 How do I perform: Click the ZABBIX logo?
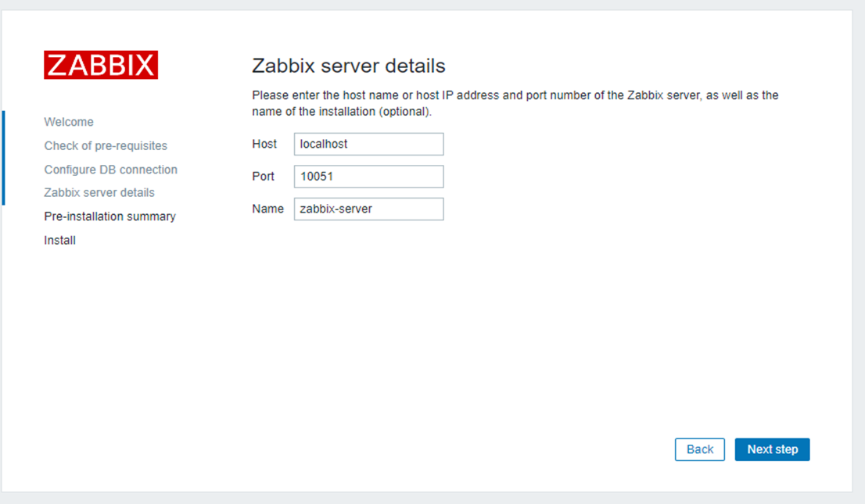[x=101, y=66]
